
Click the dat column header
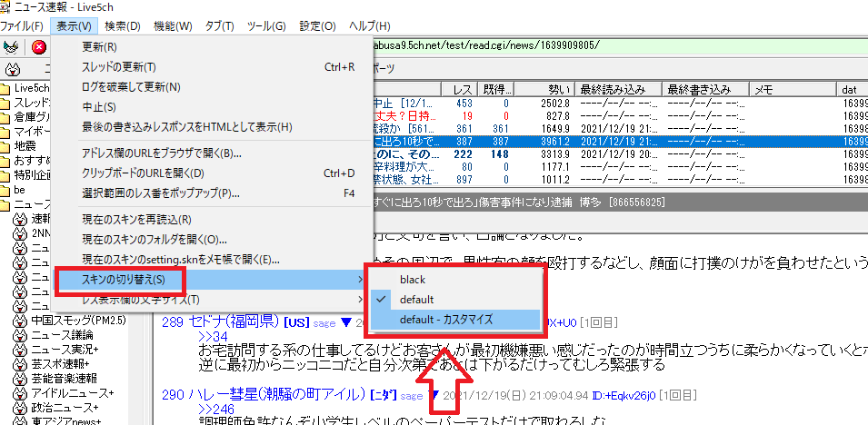pyautogui.click(x=853, y=89)
